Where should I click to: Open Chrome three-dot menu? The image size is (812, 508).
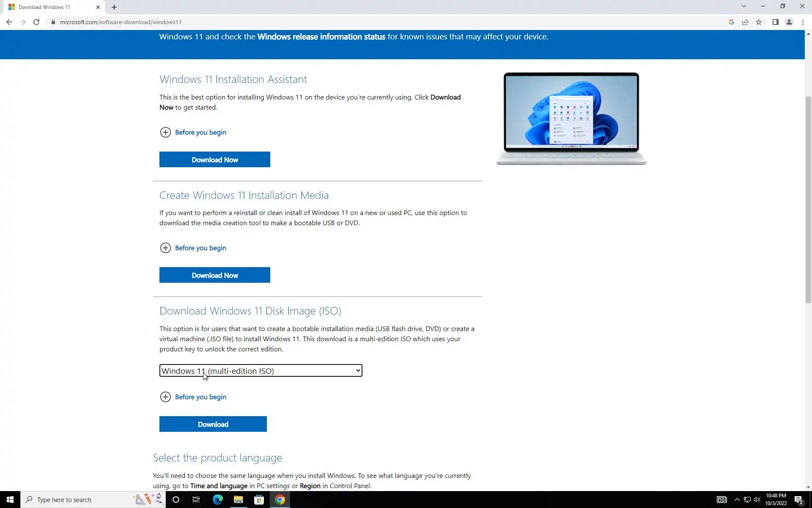(803, 22)
